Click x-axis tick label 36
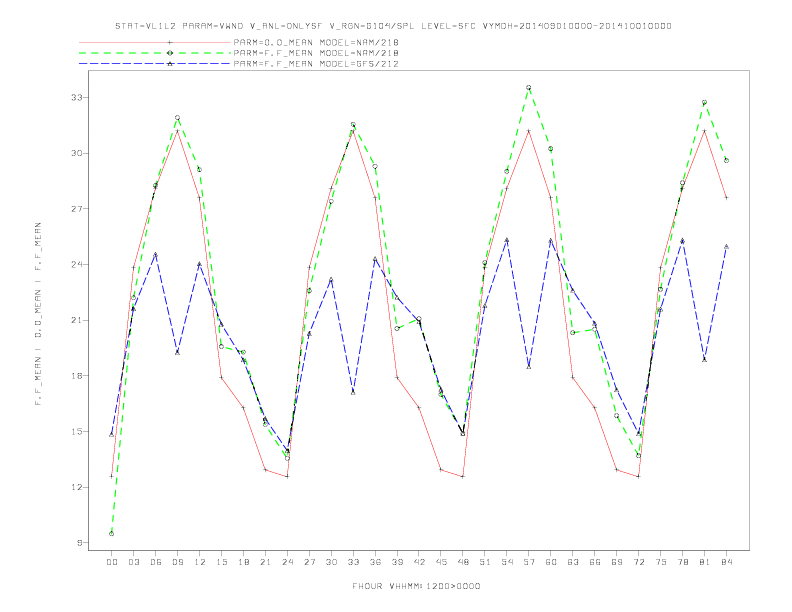Image resolution: width=792 pixels, height=612 pixels. coord(375,562)
